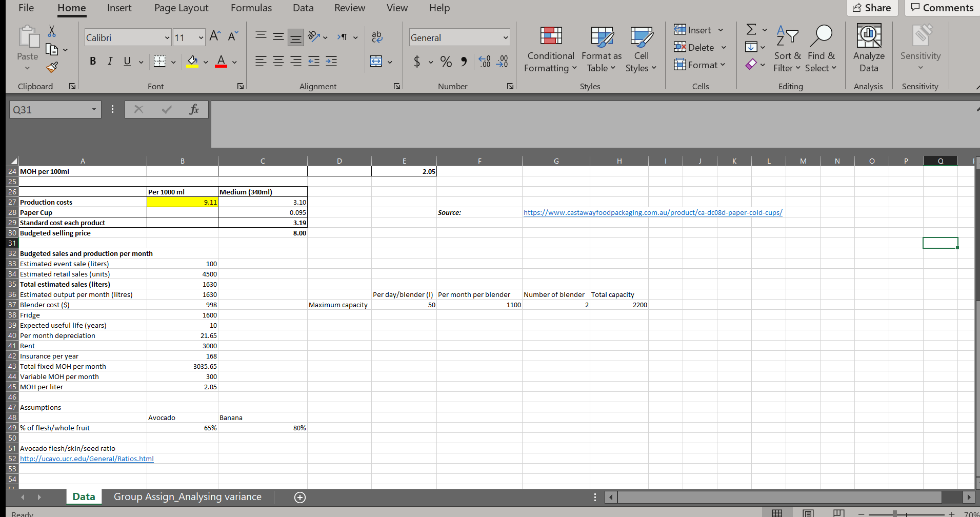The width and height of the screenshot is (980, 517).
Task: Click the Comma Style icon
Action: (463, 61)
